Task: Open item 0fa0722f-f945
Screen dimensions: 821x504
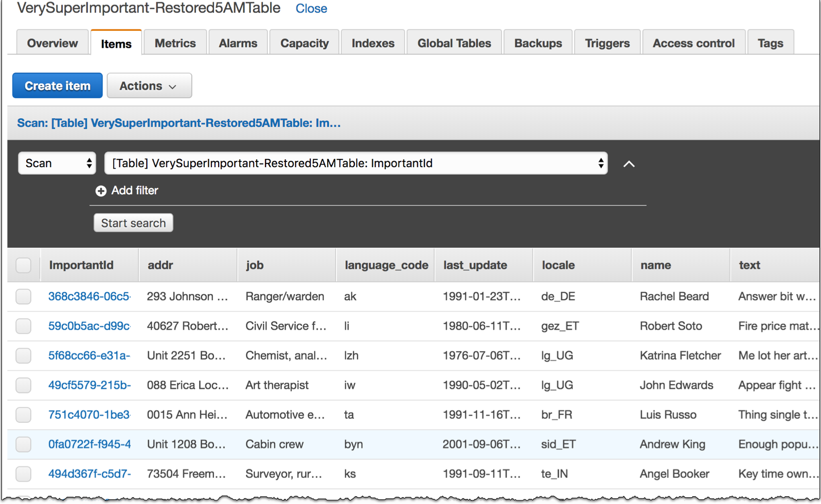Action: [90, 444]
